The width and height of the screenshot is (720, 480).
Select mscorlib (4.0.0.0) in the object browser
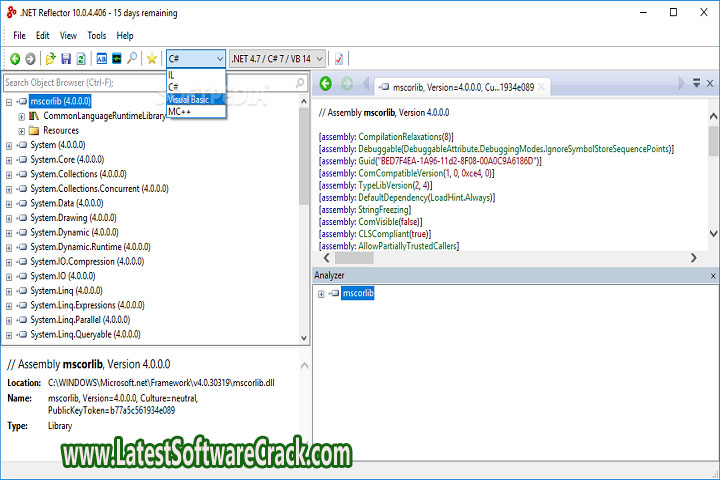pos(60,101)
